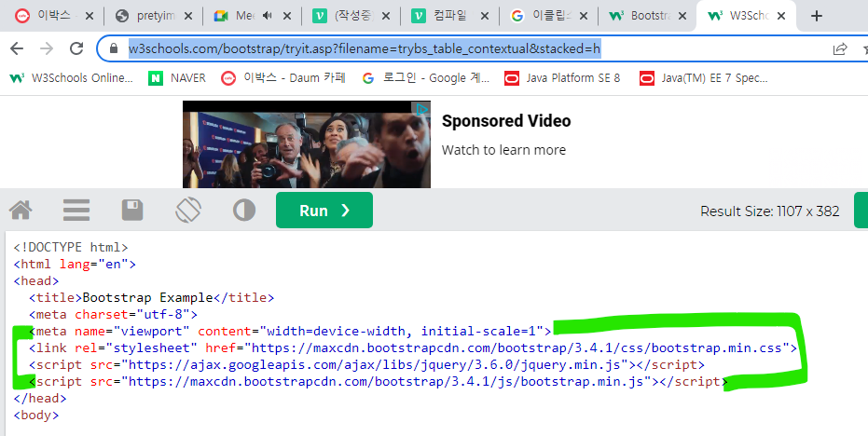Image resolution: width=868 pixels, height=436 pixels.
Task: Reload the page with the refresh icon
Action: (x=76, y=48)
